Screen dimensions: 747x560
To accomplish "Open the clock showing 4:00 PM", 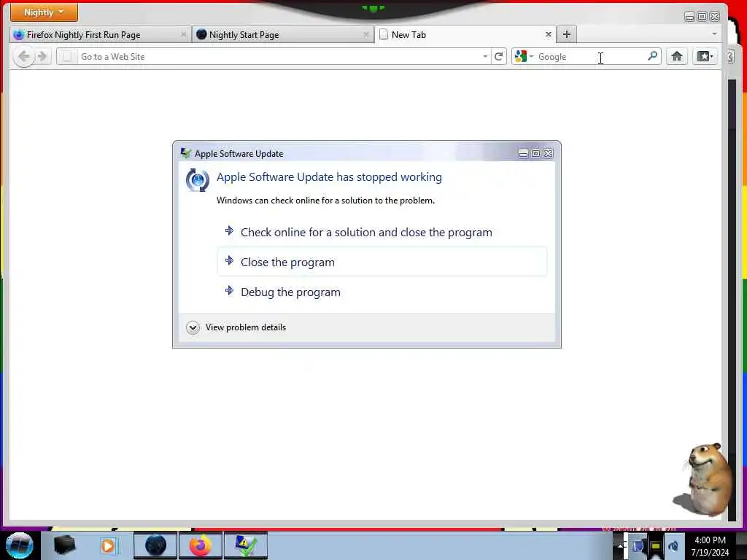I will point(710,546).
